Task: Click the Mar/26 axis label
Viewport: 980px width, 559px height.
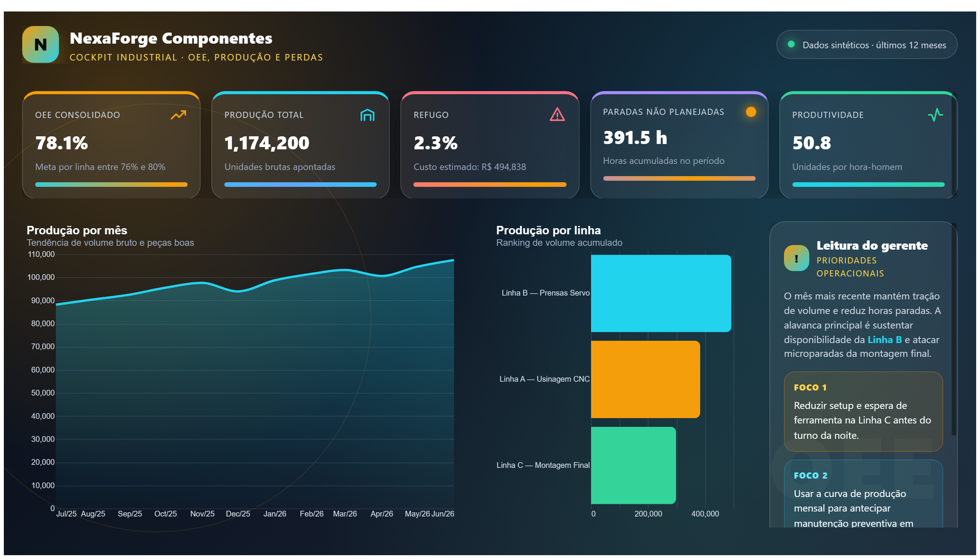Action: 345,514
